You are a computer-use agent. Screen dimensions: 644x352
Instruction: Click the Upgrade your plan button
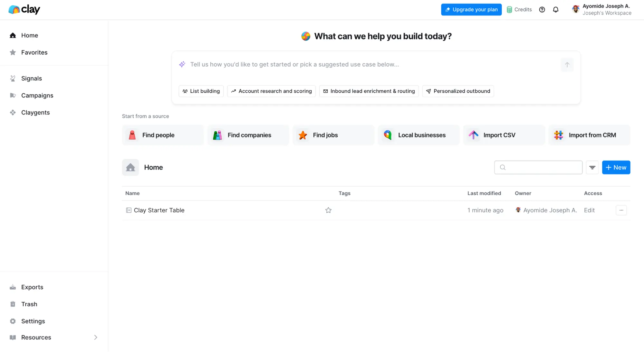(471, 10)
